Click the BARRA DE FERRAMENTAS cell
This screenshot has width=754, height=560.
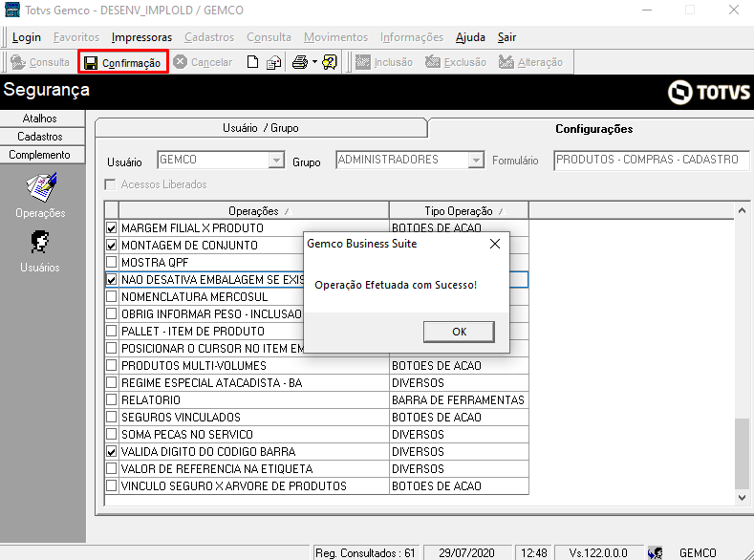point(459,399)
